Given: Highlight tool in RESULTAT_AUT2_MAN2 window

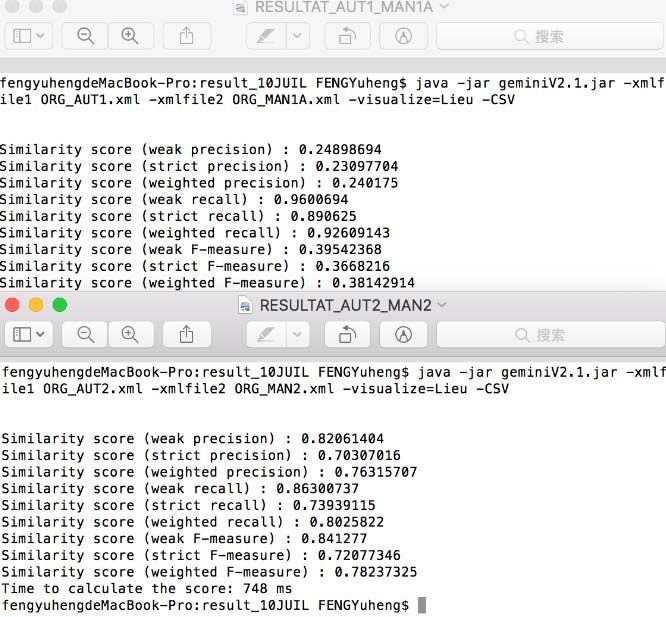Looking at the screenshot, I should click(266, 335).
